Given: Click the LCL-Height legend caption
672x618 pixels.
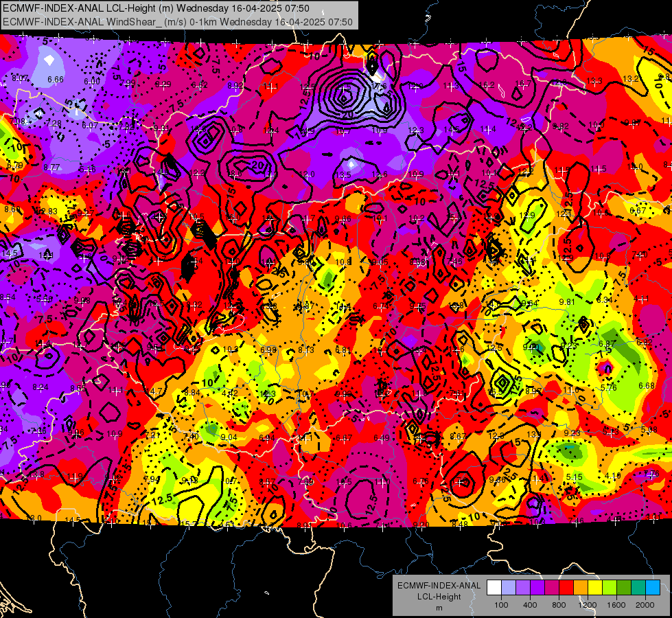Looking at the screenshot, I should point(439,597).
